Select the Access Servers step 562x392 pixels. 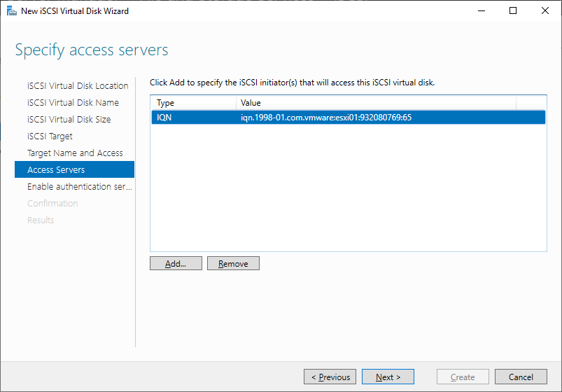(x=75, y=169)
